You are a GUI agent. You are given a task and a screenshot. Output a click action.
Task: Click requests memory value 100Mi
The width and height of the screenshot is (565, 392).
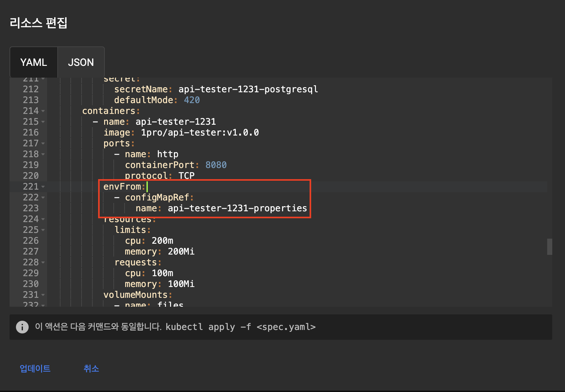181,284
